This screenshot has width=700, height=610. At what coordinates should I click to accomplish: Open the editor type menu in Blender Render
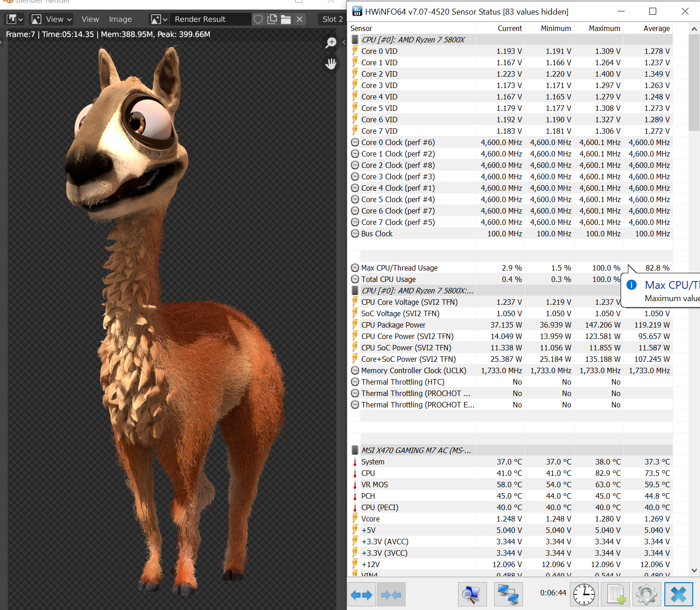click(15, 19)
